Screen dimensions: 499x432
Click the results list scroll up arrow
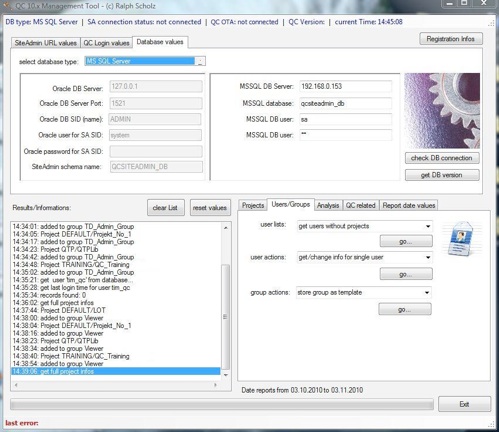pos(226,228)
